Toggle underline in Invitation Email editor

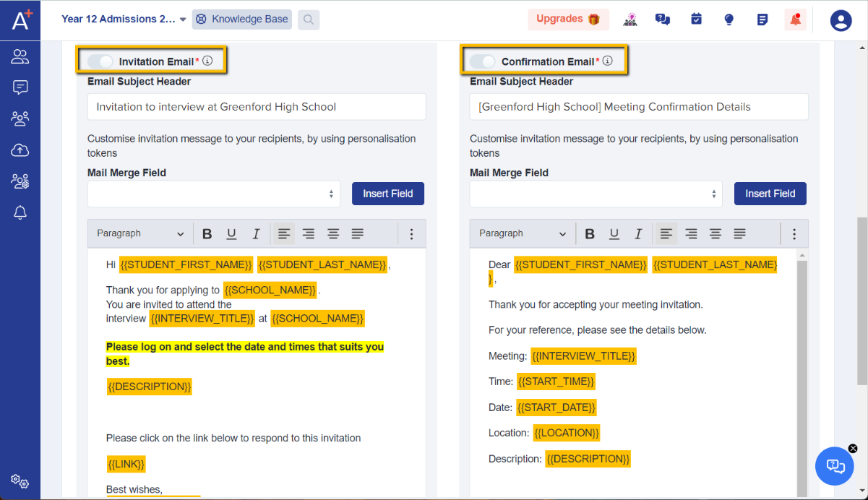point(231,234)
